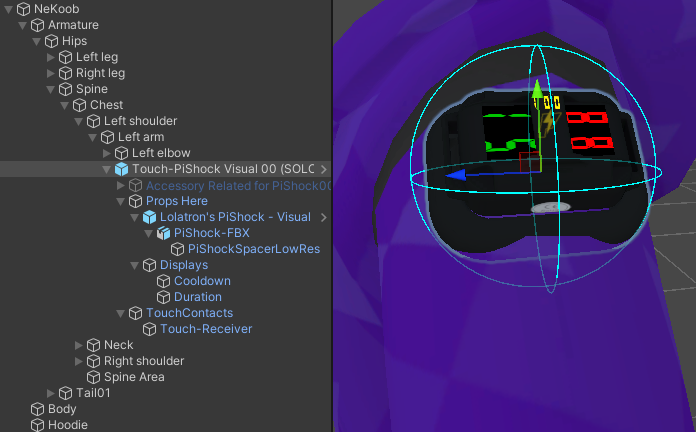The width and height of the screenshot is (696, 432).
Task: Collapse the Displays node
Action: tap(134, 265)
